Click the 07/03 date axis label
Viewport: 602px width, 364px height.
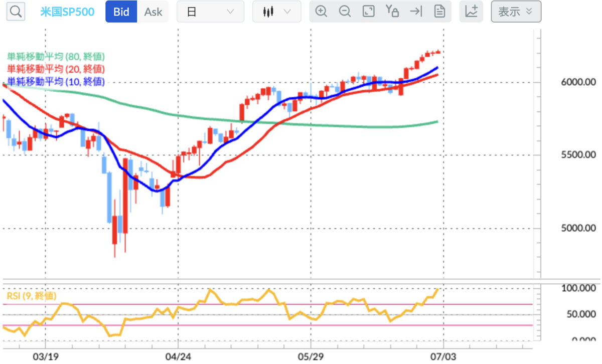pos(443,356)
